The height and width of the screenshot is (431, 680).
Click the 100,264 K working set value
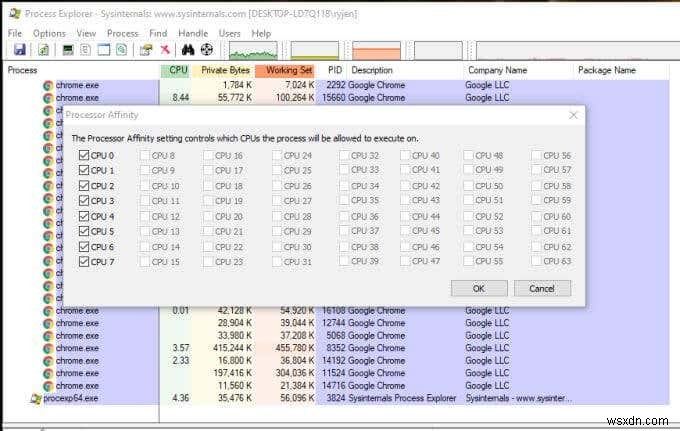pos(295,98)
